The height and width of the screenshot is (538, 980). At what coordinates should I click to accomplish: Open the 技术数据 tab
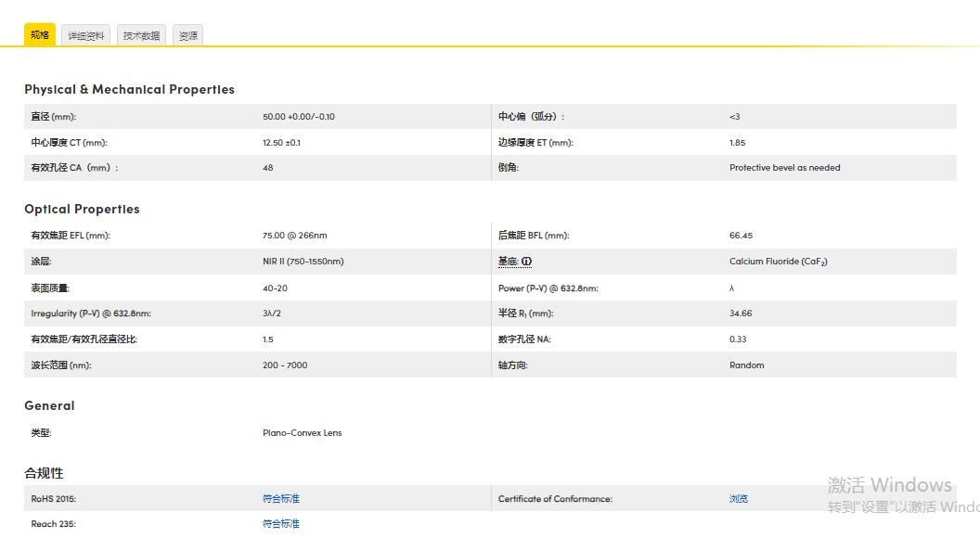pyautogui.click(x=140, y=34)
